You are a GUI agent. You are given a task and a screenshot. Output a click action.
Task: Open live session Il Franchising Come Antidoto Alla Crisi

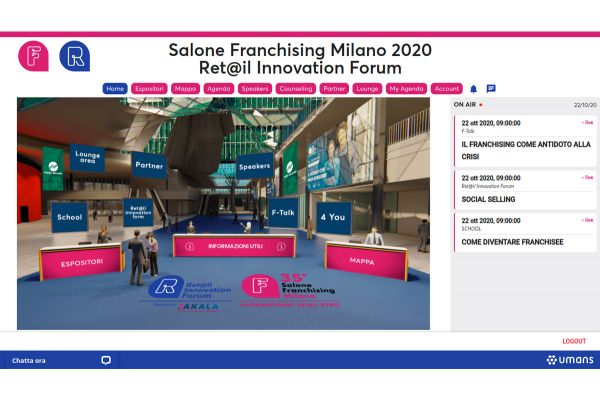[525, 141]
